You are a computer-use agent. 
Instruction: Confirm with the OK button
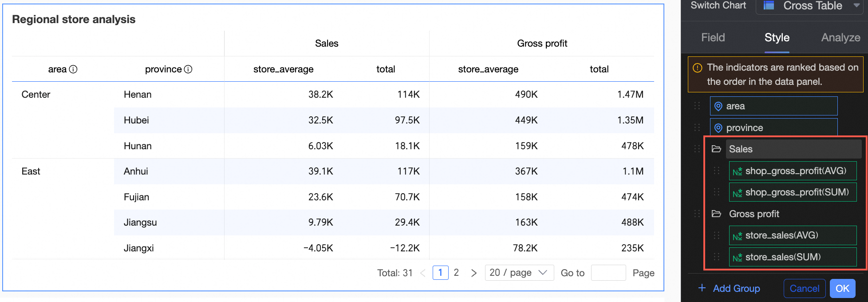coord(842,288)
